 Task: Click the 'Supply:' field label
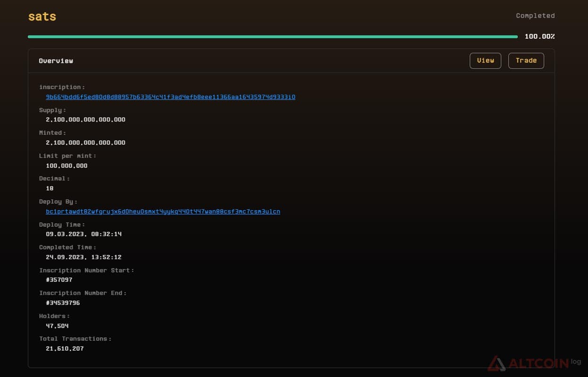tap(53, 110)
